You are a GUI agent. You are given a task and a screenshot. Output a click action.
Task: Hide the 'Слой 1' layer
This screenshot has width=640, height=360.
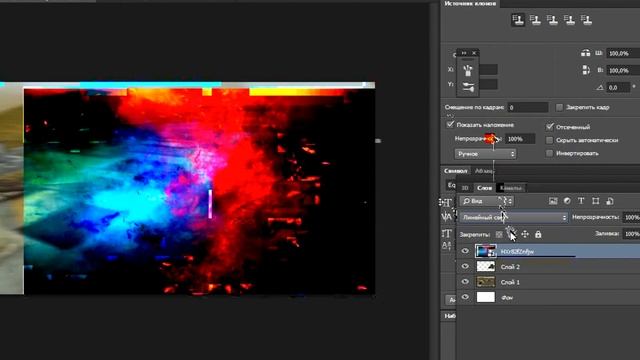coord(465,282)
